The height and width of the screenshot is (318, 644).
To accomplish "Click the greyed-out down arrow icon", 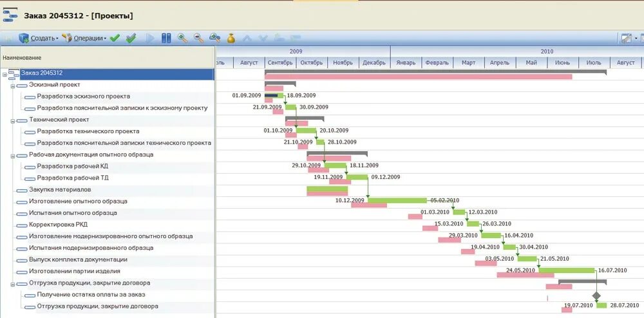I will (263, 39).
